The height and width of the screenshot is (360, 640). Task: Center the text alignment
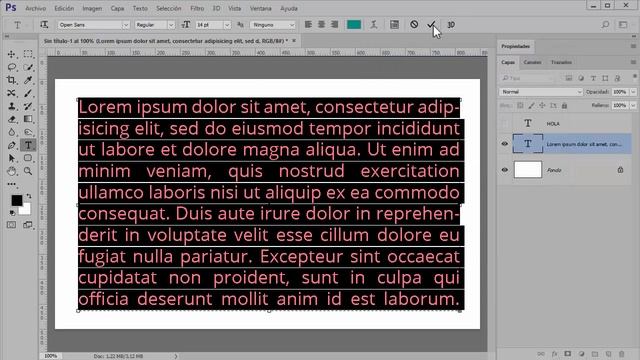[x=322, y=25]
